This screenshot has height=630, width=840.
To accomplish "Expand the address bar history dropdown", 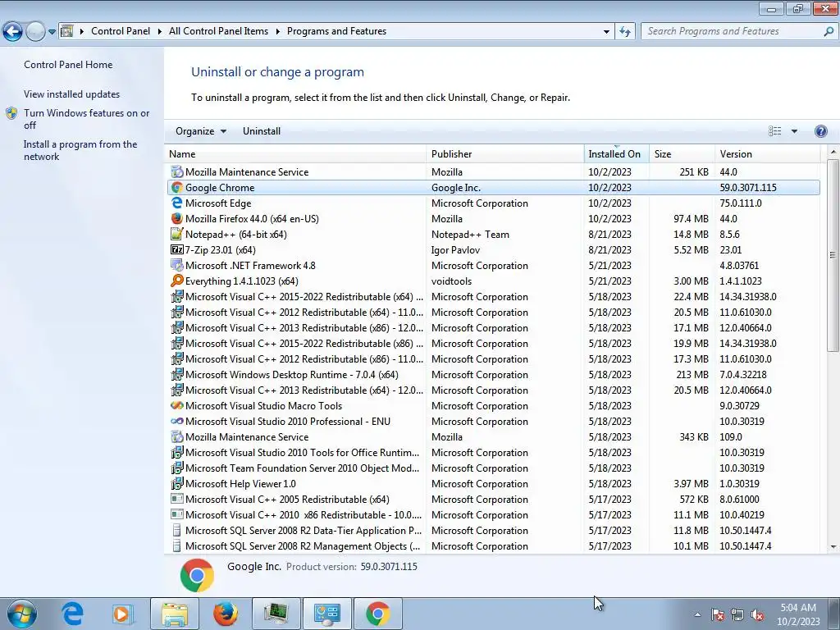I will pos(606,32).
